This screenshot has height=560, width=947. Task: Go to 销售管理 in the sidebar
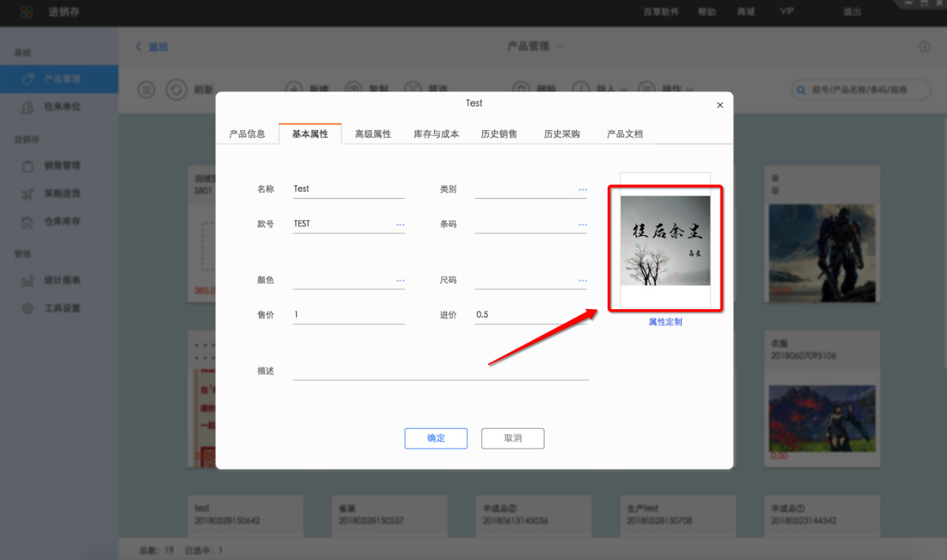59,166
